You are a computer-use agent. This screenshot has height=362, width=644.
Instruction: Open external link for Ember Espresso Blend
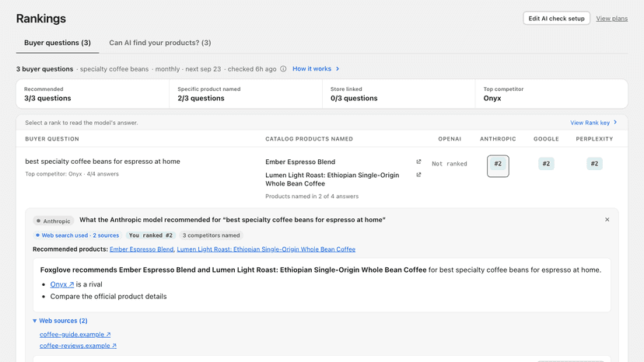418,162
